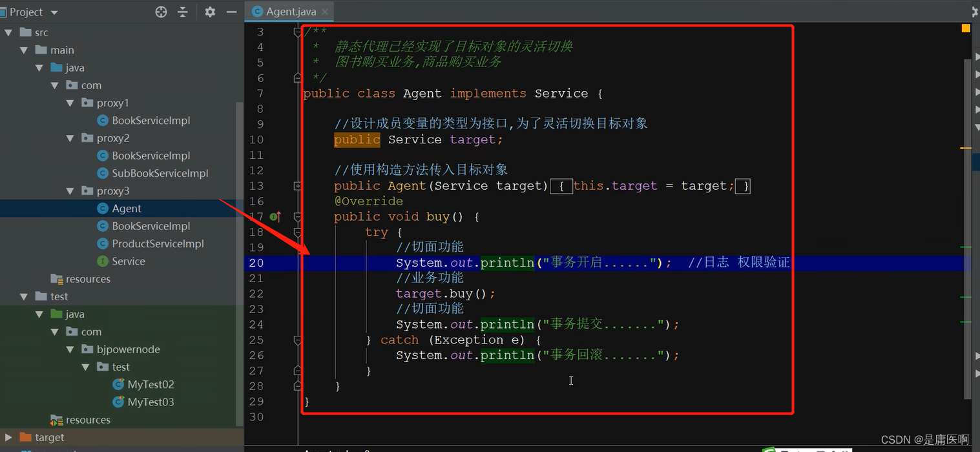Open the Project view dropdown

click(x=54, y=12)
